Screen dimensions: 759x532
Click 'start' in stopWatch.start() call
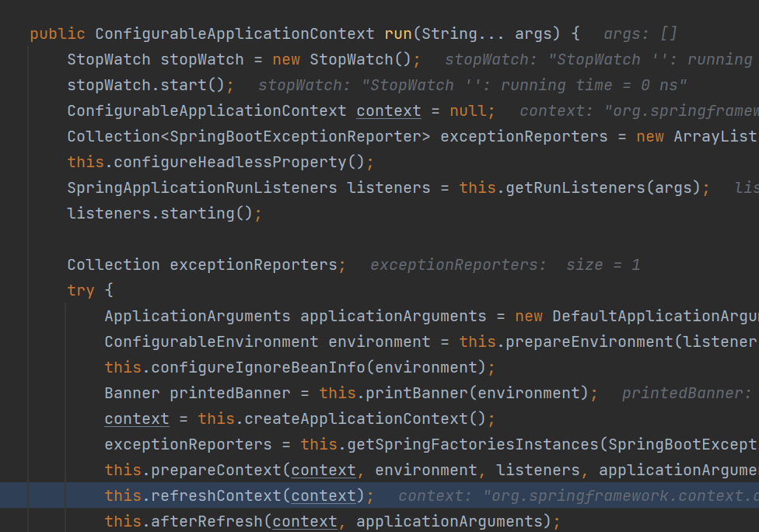click(x=184, y=86)
